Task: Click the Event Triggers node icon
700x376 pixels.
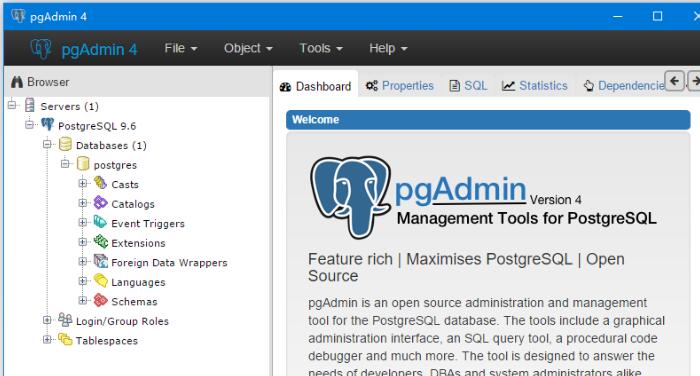Action: click(100, 222)
